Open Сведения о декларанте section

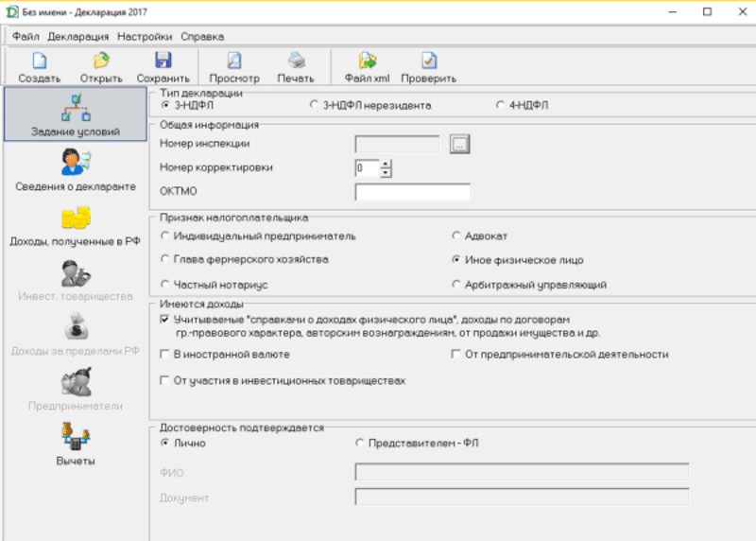click(x=76, y=168)
